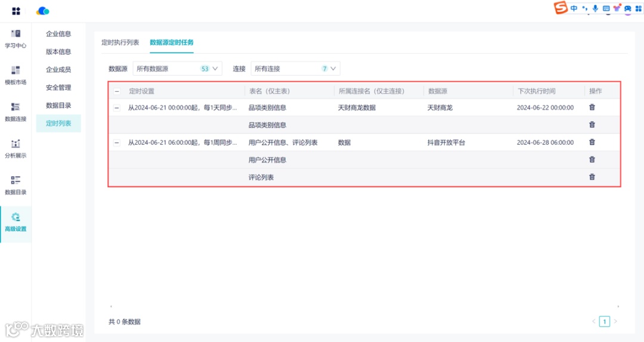644x342 pixels.
Task: Click the 天财商龙数据 connection cell
Action: [x=357, y=108]
